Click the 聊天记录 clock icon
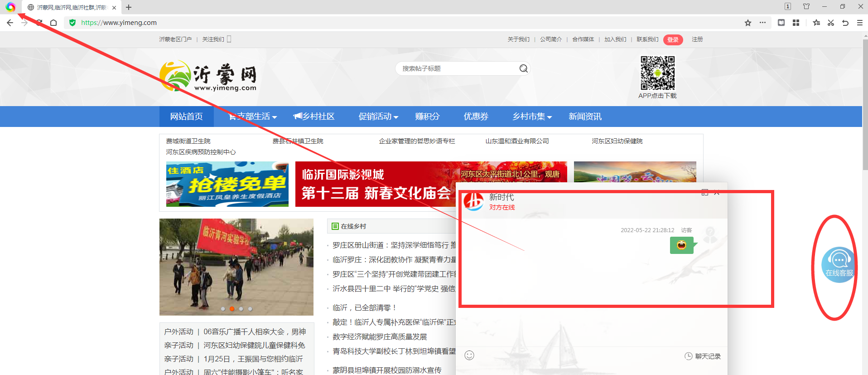The image size is (868, 375). click(x=688, y=356)
